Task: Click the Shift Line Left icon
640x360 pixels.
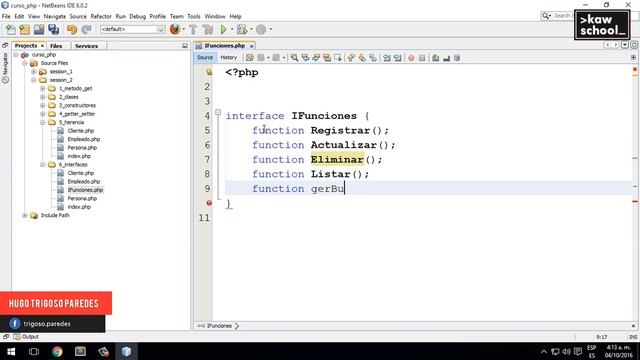Action: point(387,58)
